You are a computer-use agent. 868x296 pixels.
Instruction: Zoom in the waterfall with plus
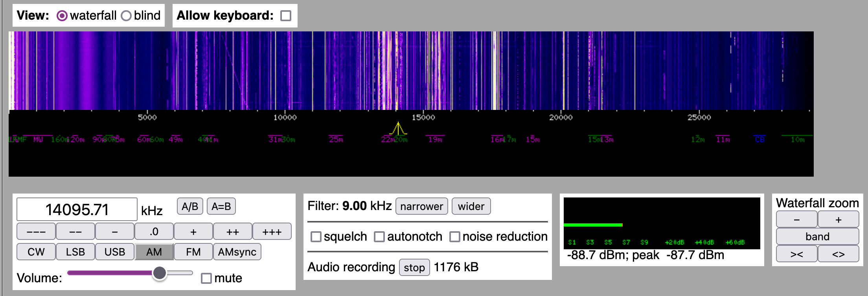[x=838, y=220]
